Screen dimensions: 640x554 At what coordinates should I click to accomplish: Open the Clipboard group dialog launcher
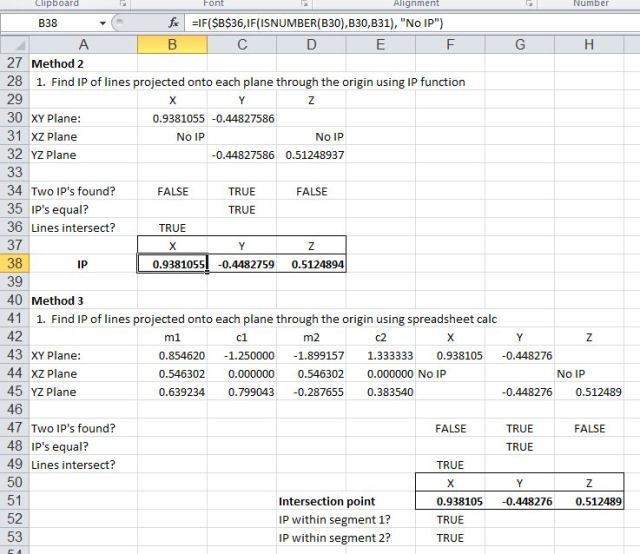coord(124,4)
